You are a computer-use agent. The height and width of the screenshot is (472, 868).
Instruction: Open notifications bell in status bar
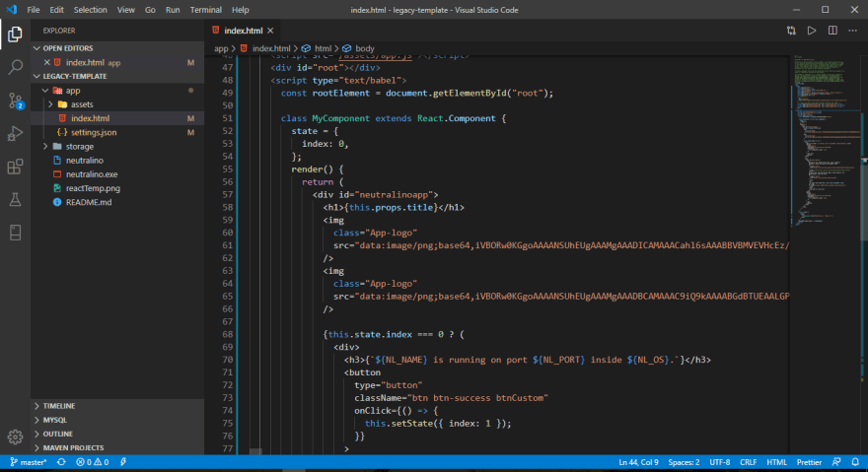[855, 462]
